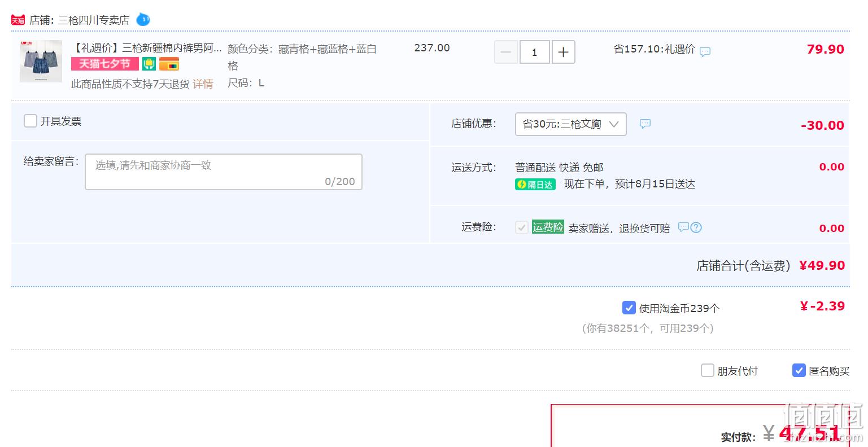Image resolution: width=868 pixels, height=447 pixels.
Task: Click the store name 三枪四川专卖店
Action: 94,20
